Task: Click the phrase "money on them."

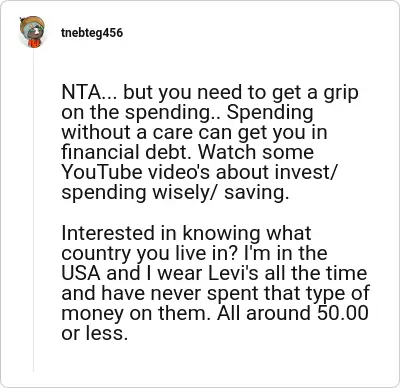Action: pos(136,313)
